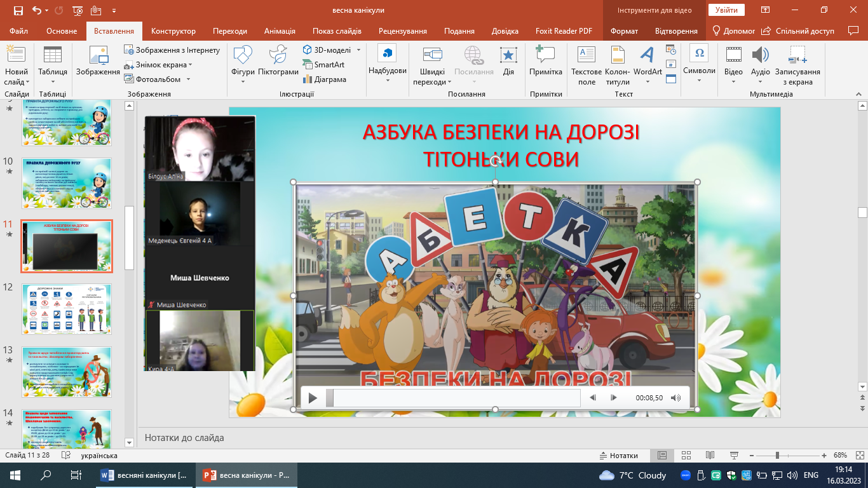Click the comments icon near Спільний доступ
The height and width of the screenshot is (488, 868).
[x=853, y=30]
